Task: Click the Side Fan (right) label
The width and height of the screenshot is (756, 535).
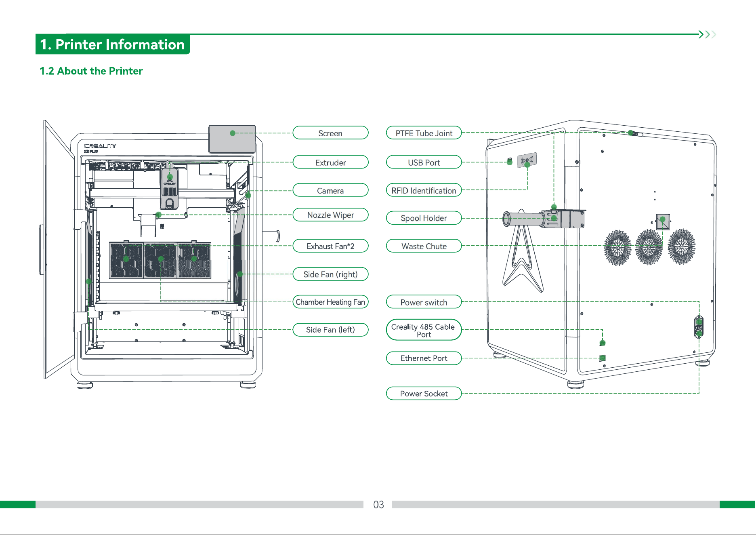Action: [330, 274]
